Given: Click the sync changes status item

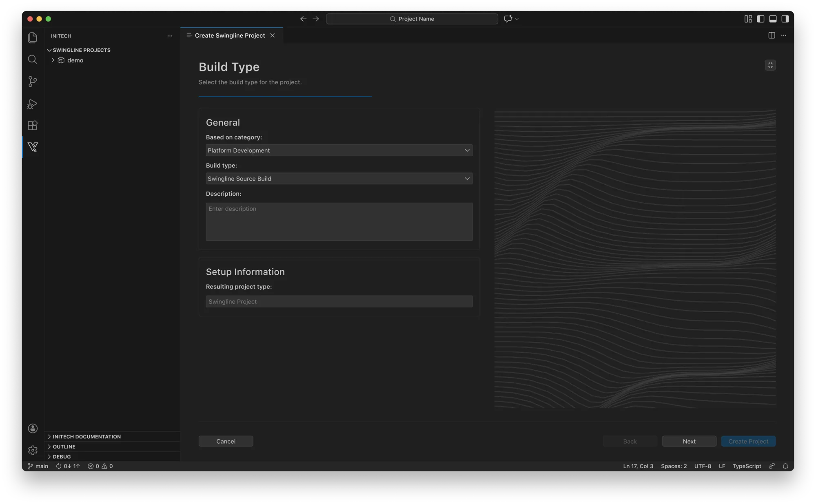Looking at the screenshot, I should tap(68, 466).
